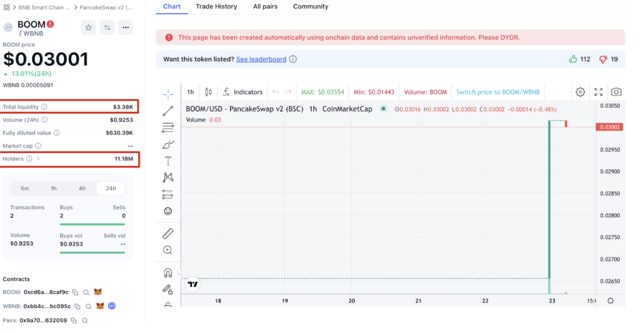The width and height of the screenshot is (644, 333).
Task: Open the 1h chart interval dropdown
Action: tap(190, 92)
